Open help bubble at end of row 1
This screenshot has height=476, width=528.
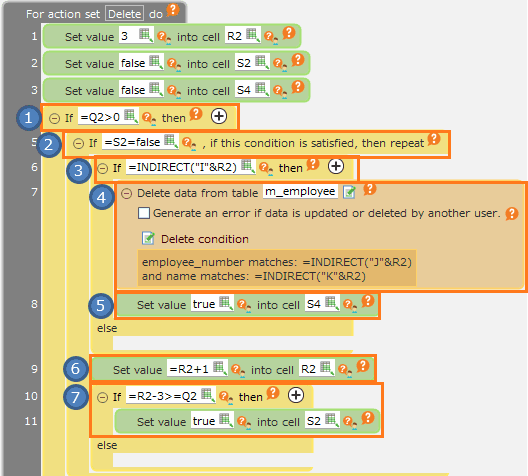pyautogui.click(x=289, y=33)
